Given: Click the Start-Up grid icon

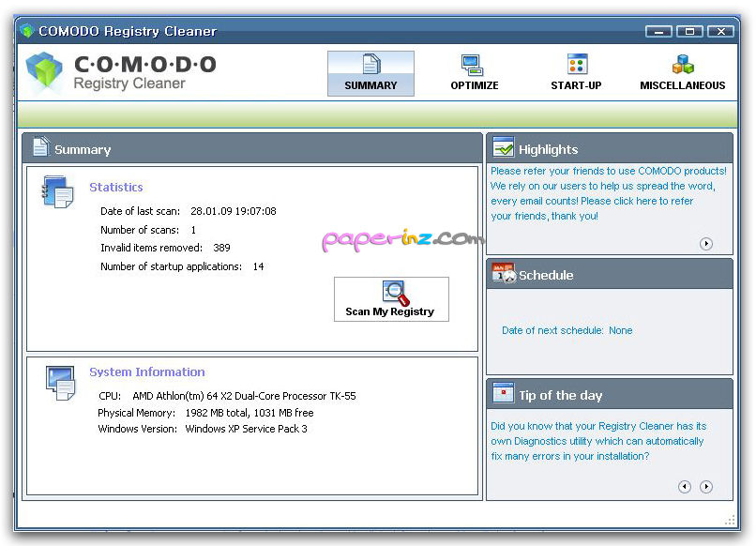Looking at the screenshot, I should [x=577, y=64].
